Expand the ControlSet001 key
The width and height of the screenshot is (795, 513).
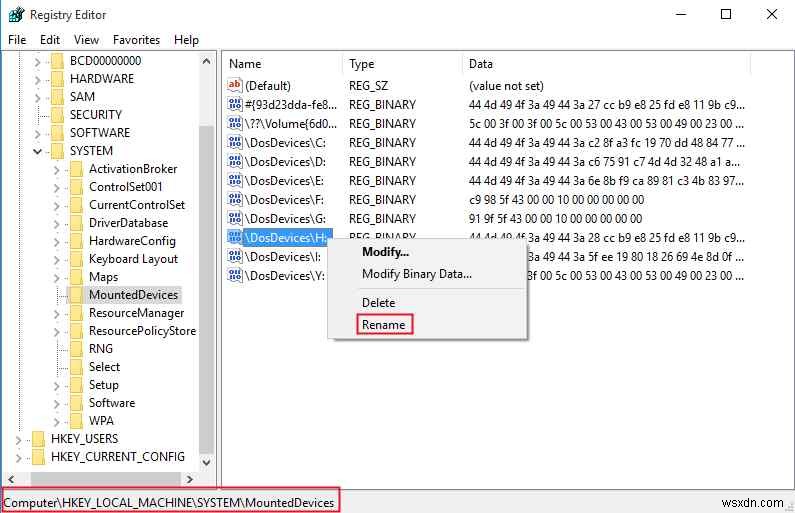56,188
